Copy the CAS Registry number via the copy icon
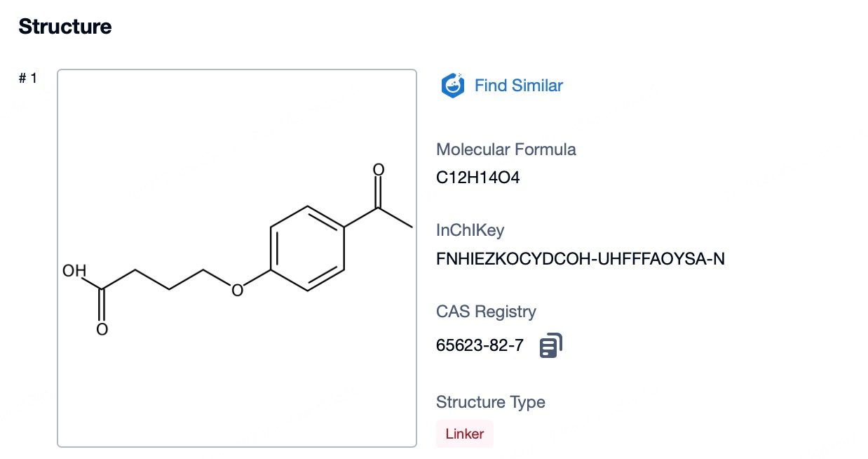Image resolution: width=868 pixels, height=459 pixels. tap(551, 345)
